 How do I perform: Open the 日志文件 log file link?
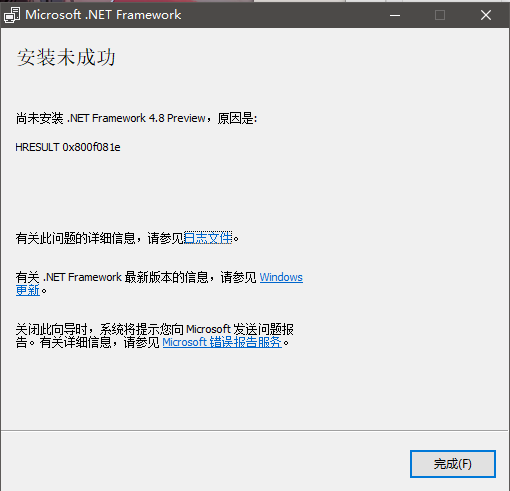208,238
